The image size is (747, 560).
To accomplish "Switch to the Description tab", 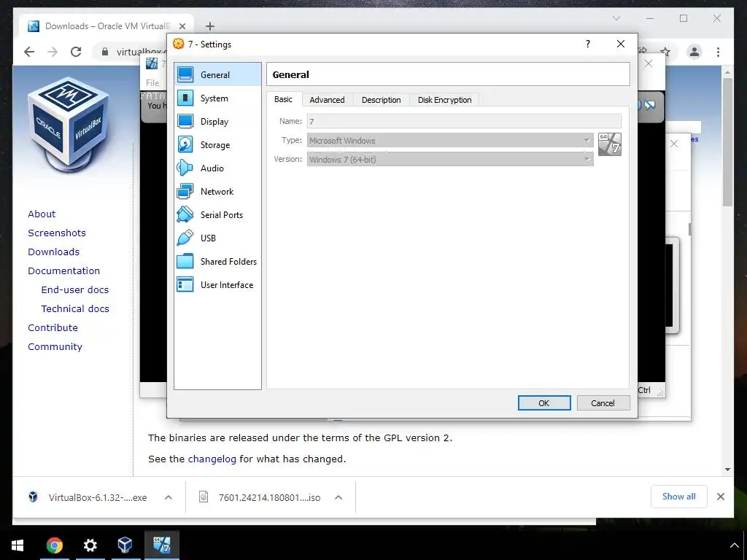I will (381, 99).
